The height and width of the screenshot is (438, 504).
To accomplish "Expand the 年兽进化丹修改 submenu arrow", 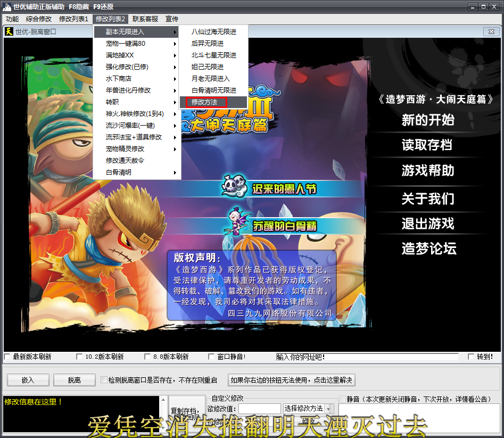I will click(x=175, y=90).
